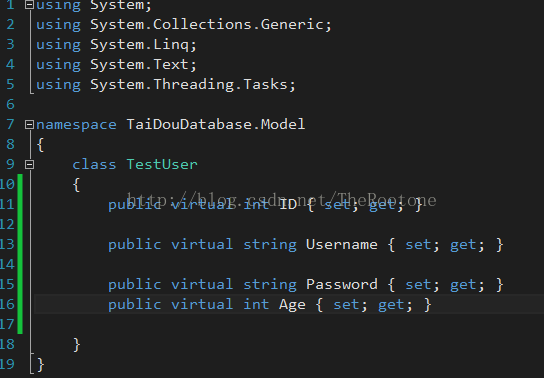Click the int keyword before Age
544x378 pixels.
tap(256, 304)
